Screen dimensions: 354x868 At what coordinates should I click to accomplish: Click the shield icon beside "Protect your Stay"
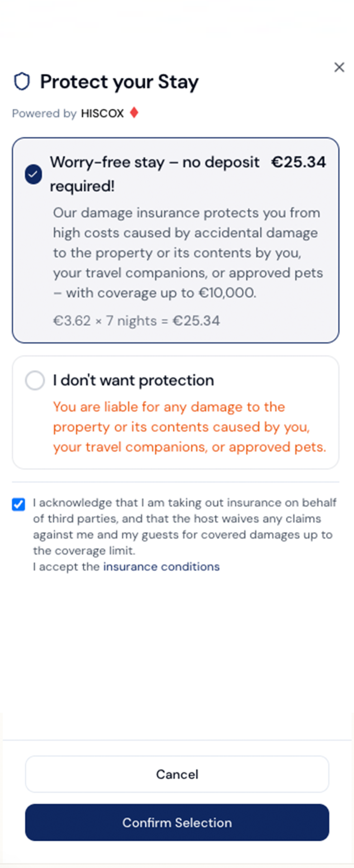point(21,81)
